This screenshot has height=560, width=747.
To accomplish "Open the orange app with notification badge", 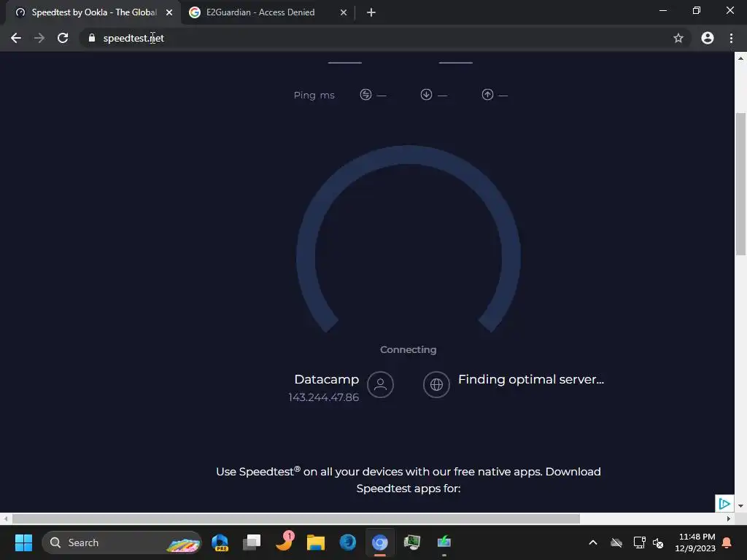I will pos(285,542).
